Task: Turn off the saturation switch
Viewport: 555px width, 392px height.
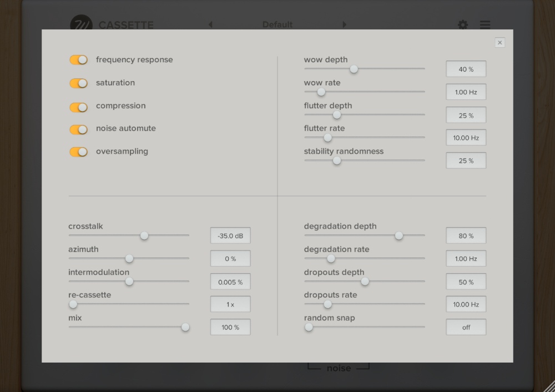Action: 78,83
